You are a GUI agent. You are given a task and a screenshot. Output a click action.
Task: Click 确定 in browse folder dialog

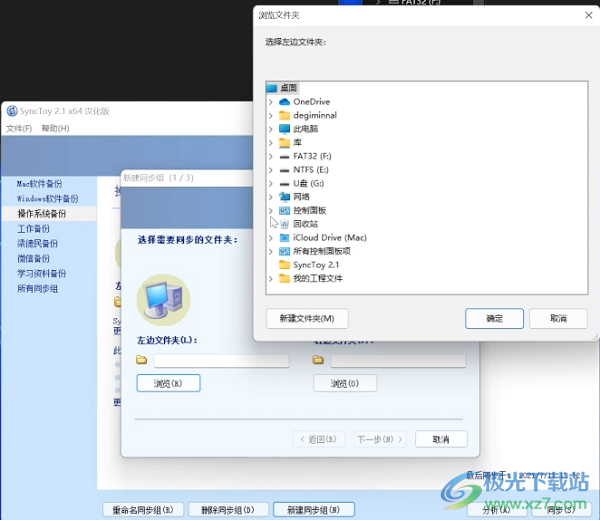pyautogui.click(x=494, y=318)
